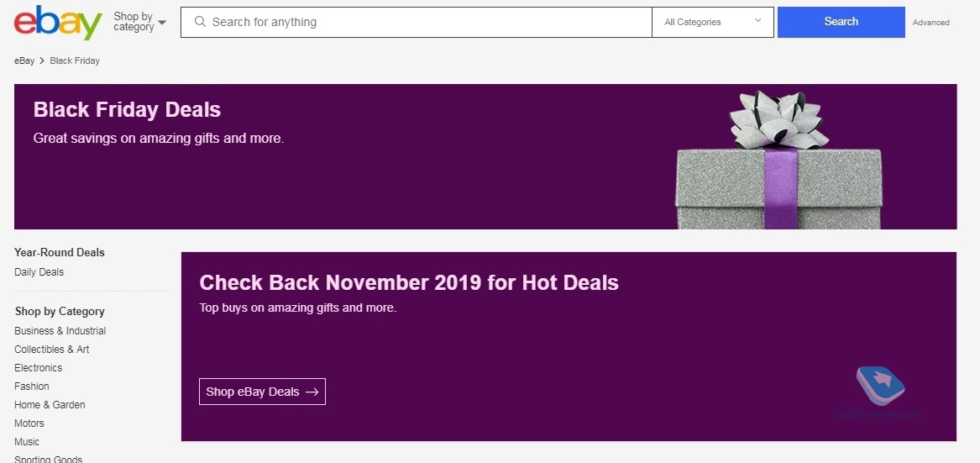Click the eBay logo
Image resolution: width=980 pixels, height=463 pixels.
pyautogui.click(x=58, y=22)
